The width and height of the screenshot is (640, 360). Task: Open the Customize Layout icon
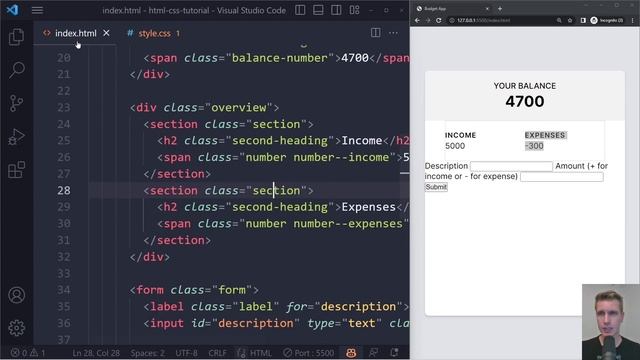(354, 10)
